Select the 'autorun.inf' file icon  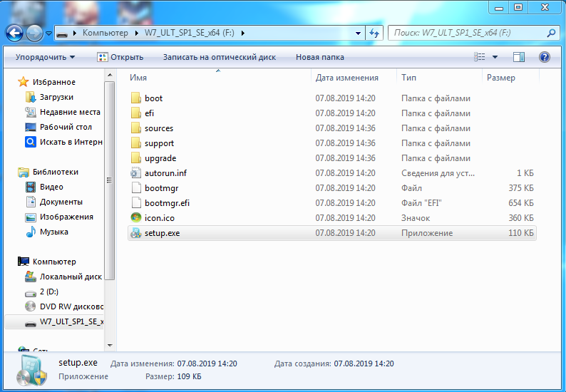click(135, 173)
